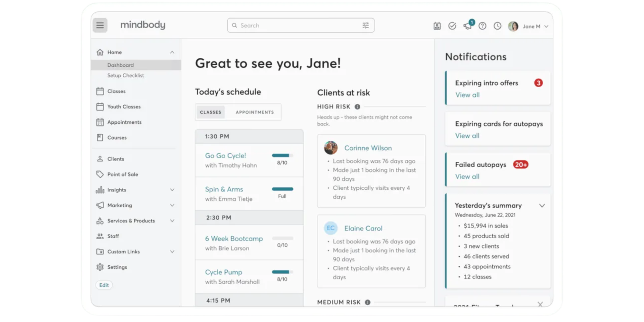Viewport: 644px width, 322px height.
Task: View all failed autopays
Action: pyautogui.click(x=467, y=176)
